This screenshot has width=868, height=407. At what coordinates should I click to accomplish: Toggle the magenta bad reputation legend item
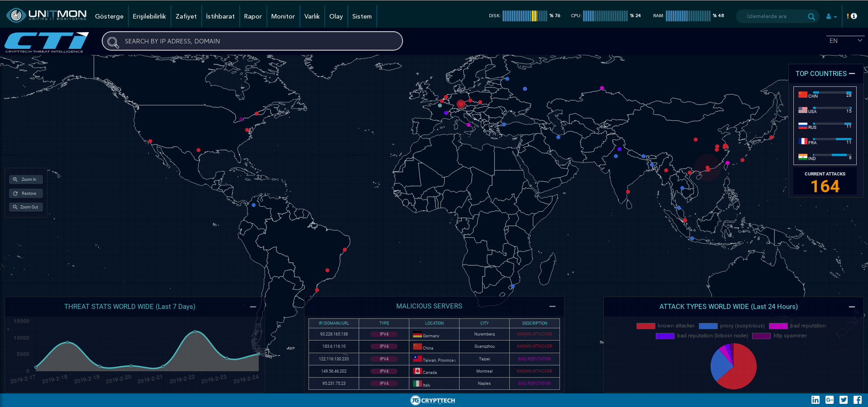[x=797, y=326]
